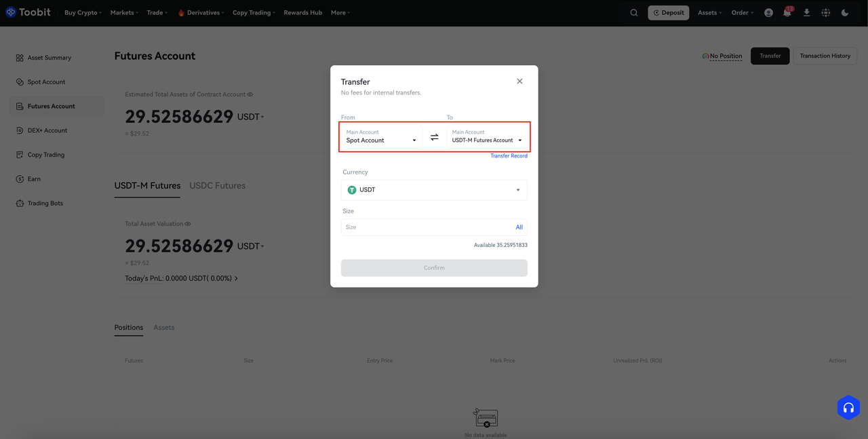Screen dimensions: 868x439
Task: Open Rewards Hub in top navigation
Action: point(303,13)
